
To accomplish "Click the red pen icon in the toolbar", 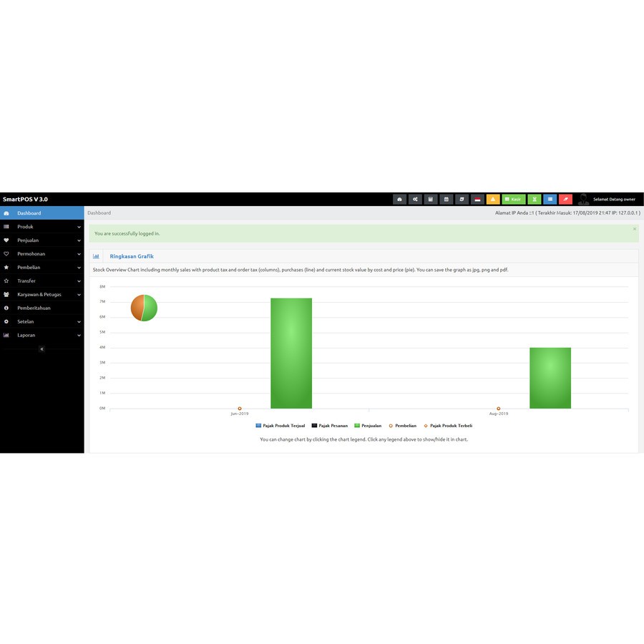I will 565,199.
